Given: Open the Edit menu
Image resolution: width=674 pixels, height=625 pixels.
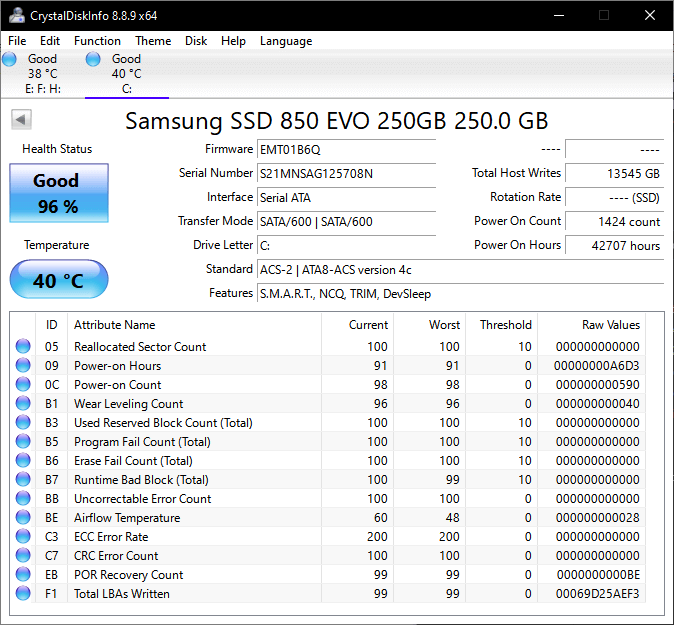Looking at the screenshot, I should point(50,41).
